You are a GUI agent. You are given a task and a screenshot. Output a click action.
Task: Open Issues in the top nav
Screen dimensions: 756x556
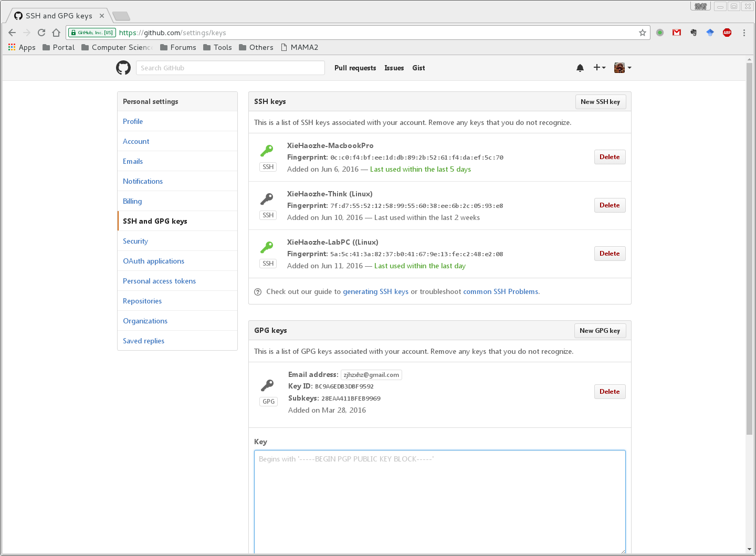click(394, 68)
